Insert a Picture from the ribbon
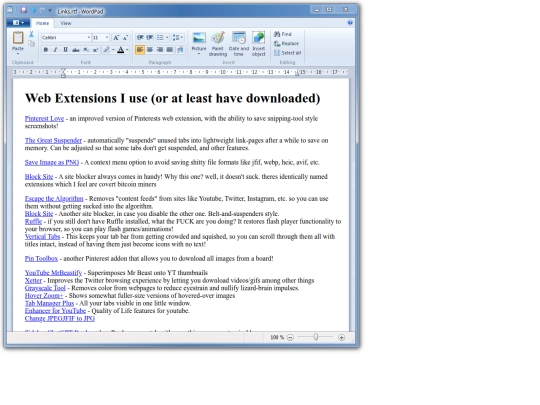The height and width of the screenshot is (405, 540). (199, 43)
